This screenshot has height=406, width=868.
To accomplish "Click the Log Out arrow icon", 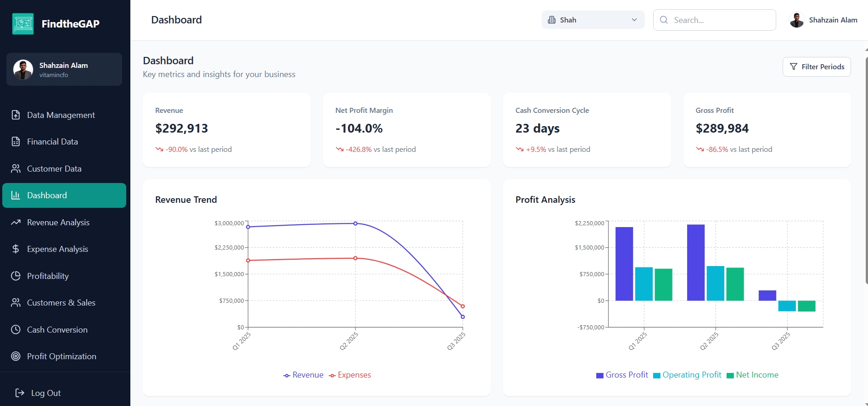I will click(x=20, y=393).
